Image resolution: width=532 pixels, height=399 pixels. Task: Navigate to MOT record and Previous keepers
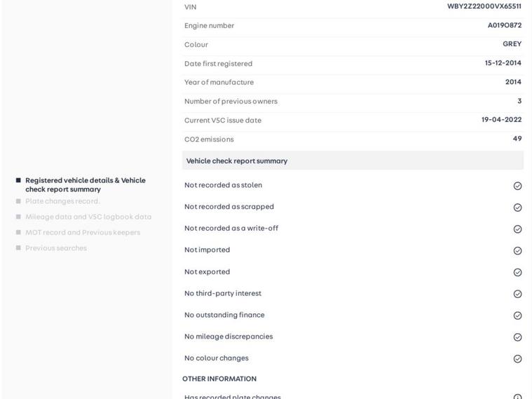click(83, 232)
